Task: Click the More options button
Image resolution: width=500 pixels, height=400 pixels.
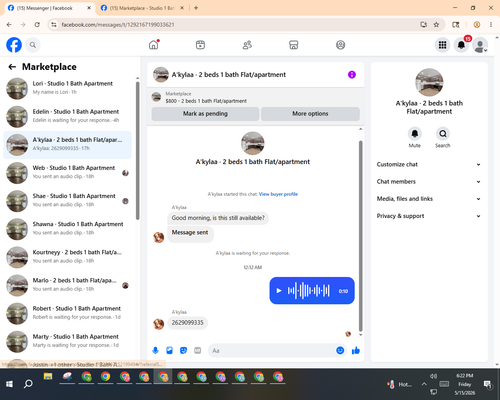Action: [310, 114]
